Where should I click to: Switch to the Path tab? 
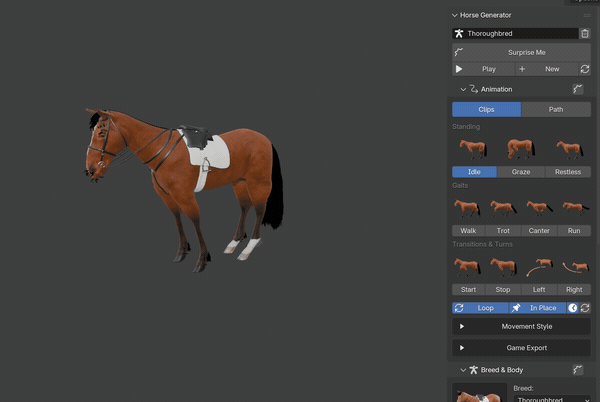556,110
